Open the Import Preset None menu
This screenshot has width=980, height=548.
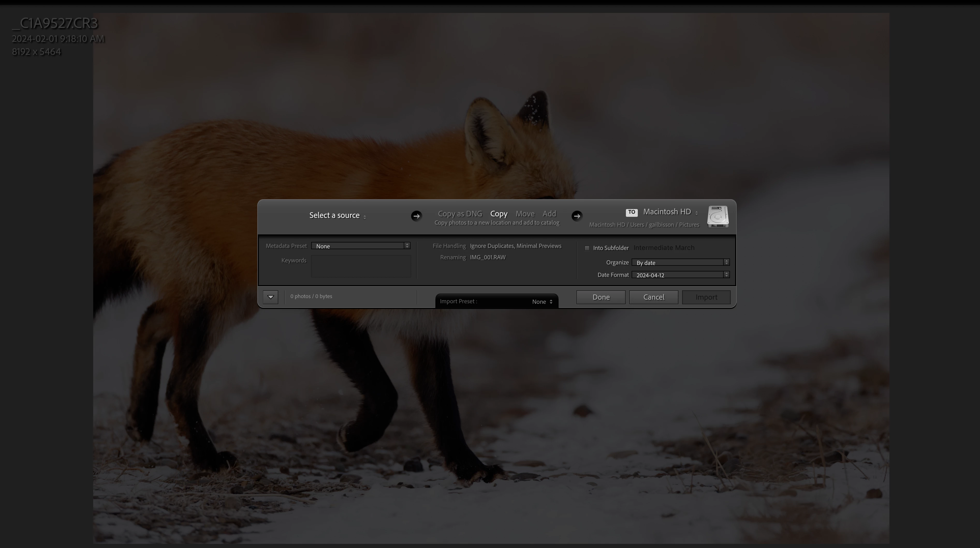tap(542, 302)
